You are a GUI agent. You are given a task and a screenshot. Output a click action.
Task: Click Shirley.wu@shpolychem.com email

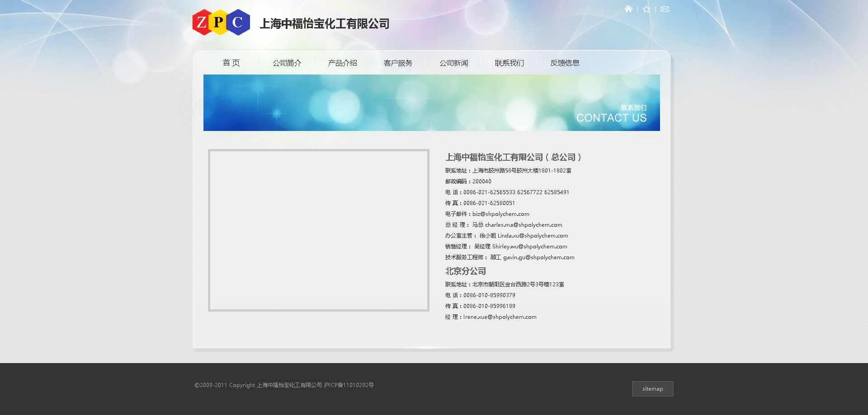point(529,247)
